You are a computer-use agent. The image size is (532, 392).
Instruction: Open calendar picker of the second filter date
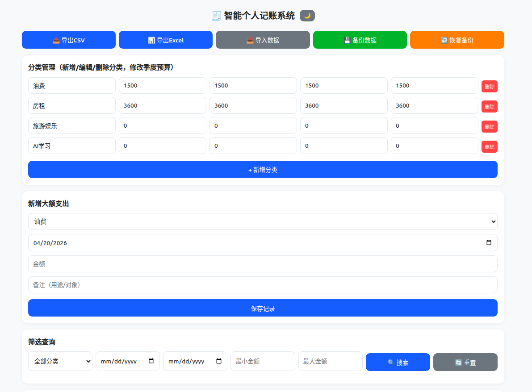pos(218,361)
